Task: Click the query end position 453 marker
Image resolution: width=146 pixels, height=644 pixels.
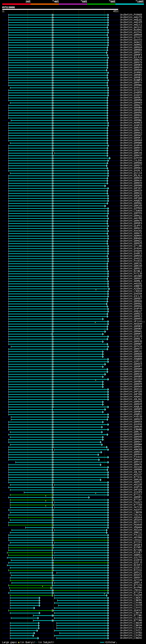Action: click(115, 11)
